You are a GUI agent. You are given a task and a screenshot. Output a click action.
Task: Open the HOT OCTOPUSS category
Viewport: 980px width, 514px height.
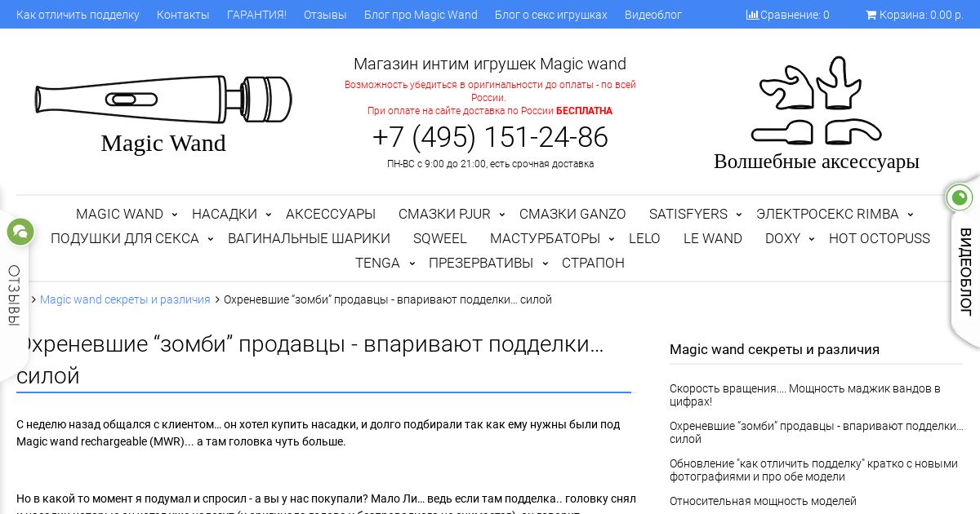point(880,238)
